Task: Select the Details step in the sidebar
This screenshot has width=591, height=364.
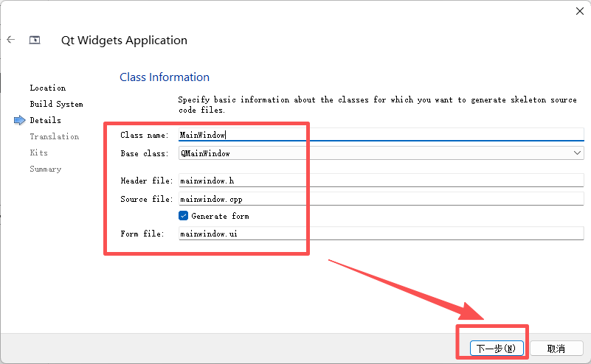Action: click(45, 120)
